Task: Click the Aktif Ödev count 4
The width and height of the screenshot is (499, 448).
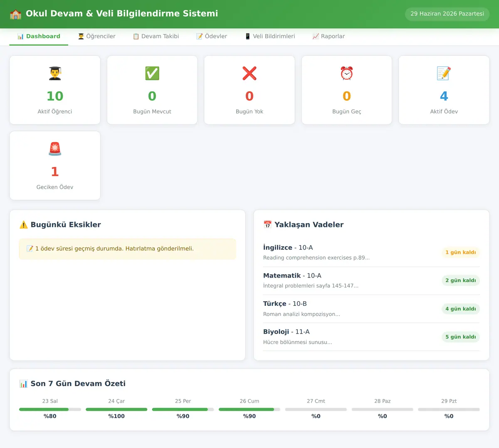Action: (444, 96)
